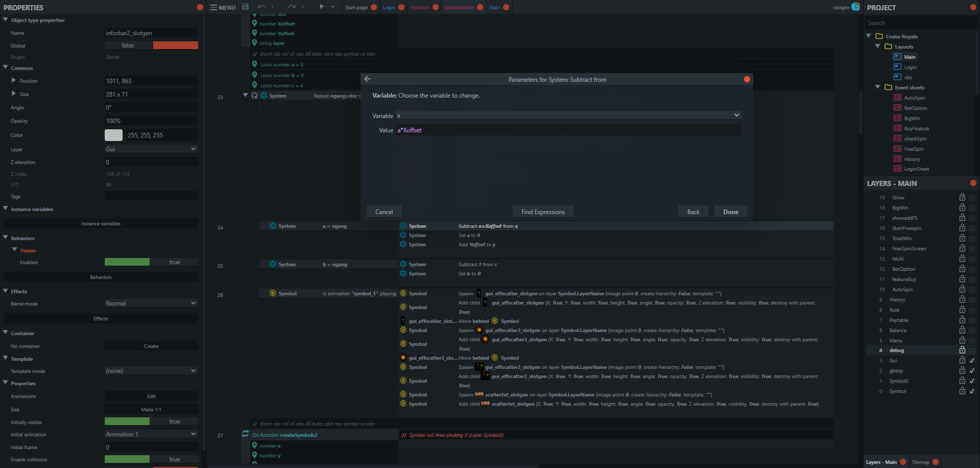Click the Done button
The height and width of the screenshot is (468, 980).
tap(731, 212)
